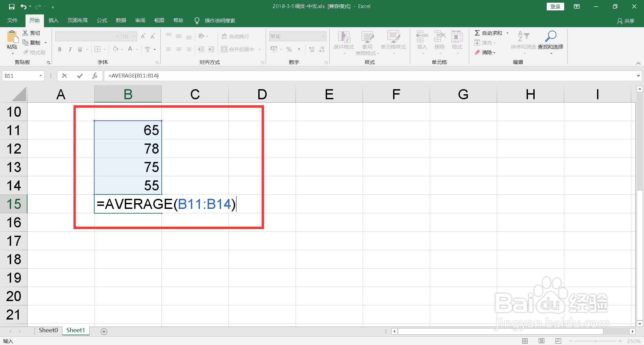Add a new sheet with plus icon

pyautogui.click(x=104, y=331)
